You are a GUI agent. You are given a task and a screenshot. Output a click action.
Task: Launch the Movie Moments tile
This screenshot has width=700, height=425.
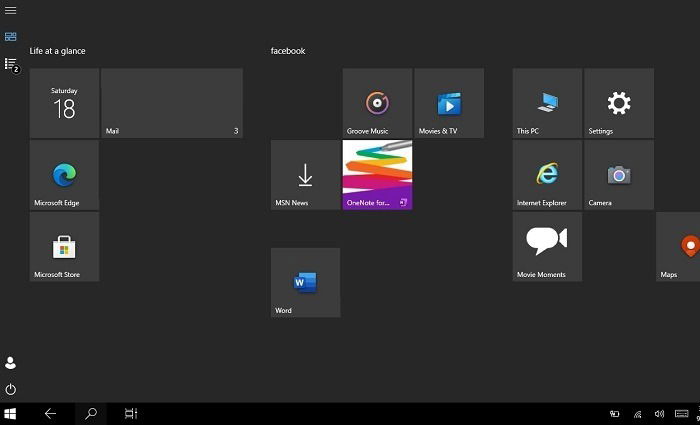point(547,246)
